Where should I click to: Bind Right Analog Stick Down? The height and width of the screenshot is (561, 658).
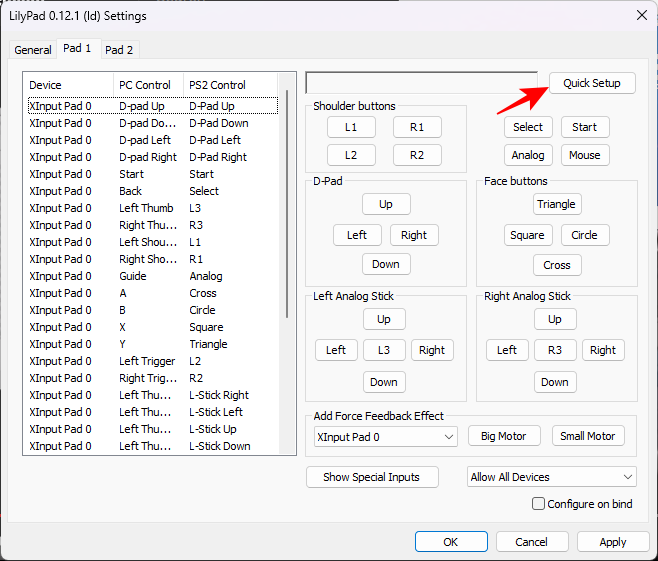(555, 382)
